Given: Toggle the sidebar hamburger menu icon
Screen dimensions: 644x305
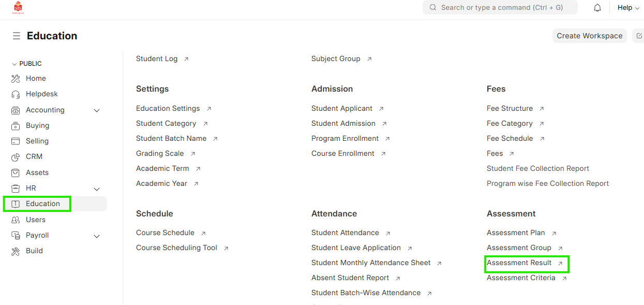Looking at the screenshot, I should (x=17, y=36).
